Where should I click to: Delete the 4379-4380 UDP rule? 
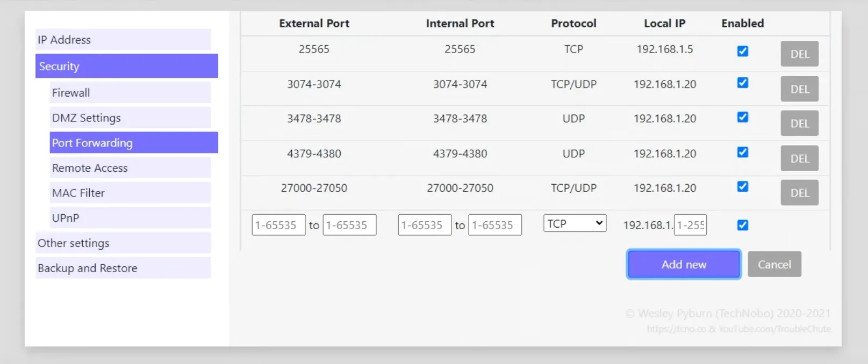tap(799, 158)
